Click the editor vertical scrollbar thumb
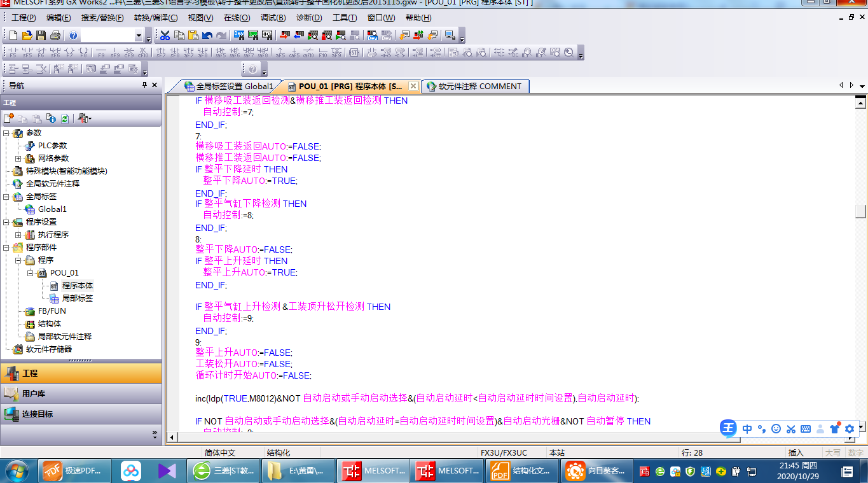The image size is (868, 483). (860, 211)
